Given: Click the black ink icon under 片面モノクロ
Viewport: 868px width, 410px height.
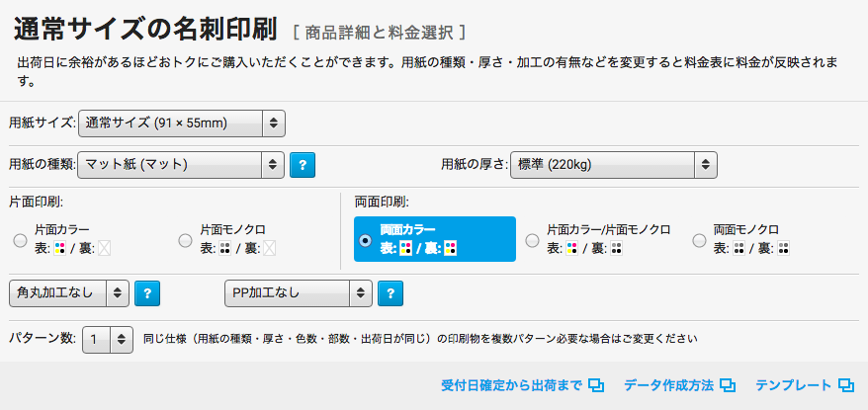Looking at the screenshot, I should 224,248.
